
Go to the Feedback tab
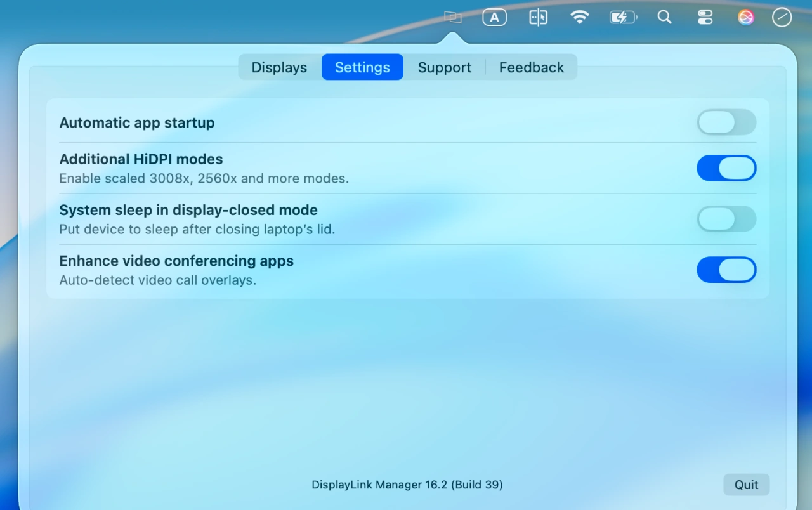coord(532,67)
